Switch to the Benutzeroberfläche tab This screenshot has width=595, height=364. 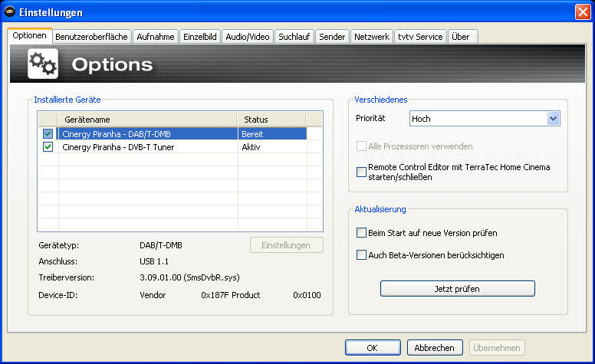point(92,37)
